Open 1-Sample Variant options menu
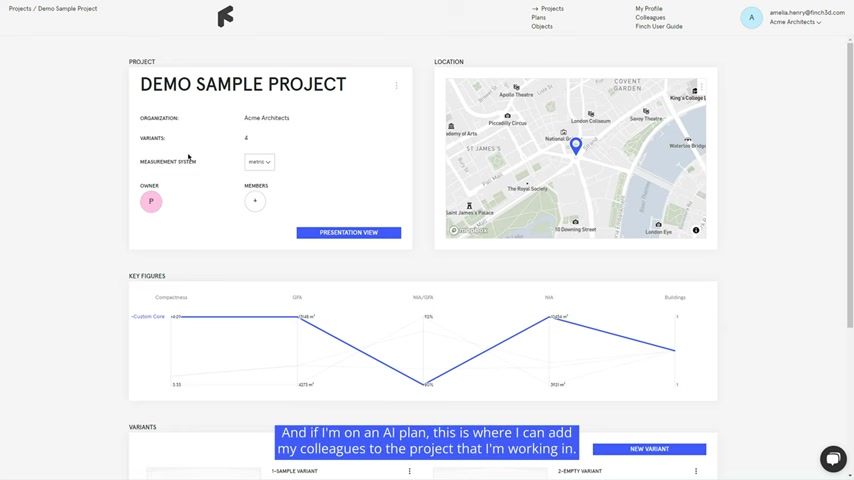 pyautogui.click(x=410, y=471)
